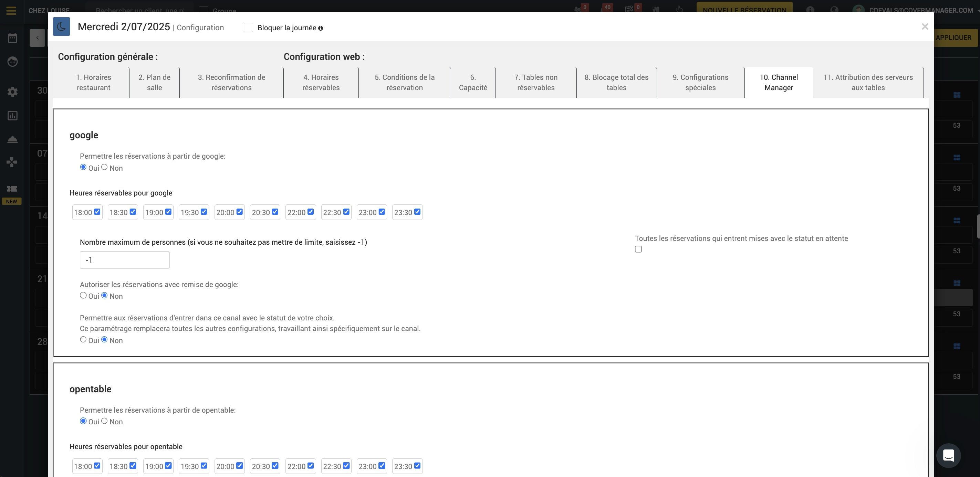The image size is (980, 477).
Task: Click info icon beside Bloquer la journée
Action: [x=320, y=28]
